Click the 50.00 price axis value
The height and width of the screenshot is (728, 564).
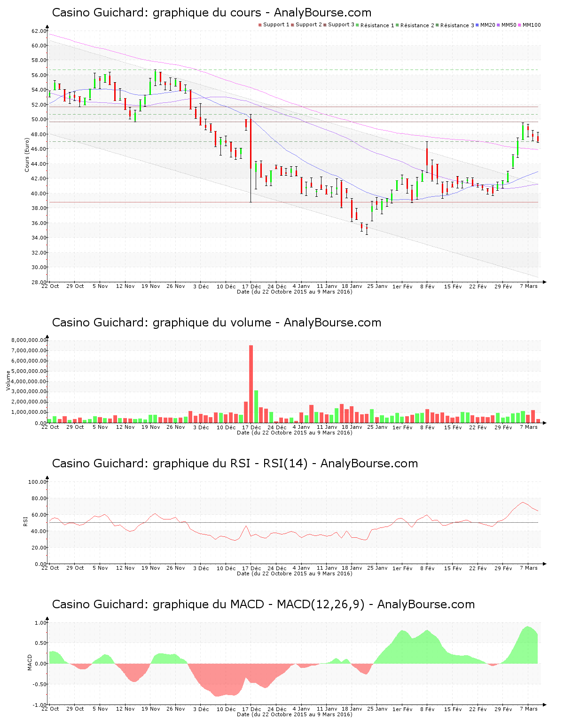(39, 120)
